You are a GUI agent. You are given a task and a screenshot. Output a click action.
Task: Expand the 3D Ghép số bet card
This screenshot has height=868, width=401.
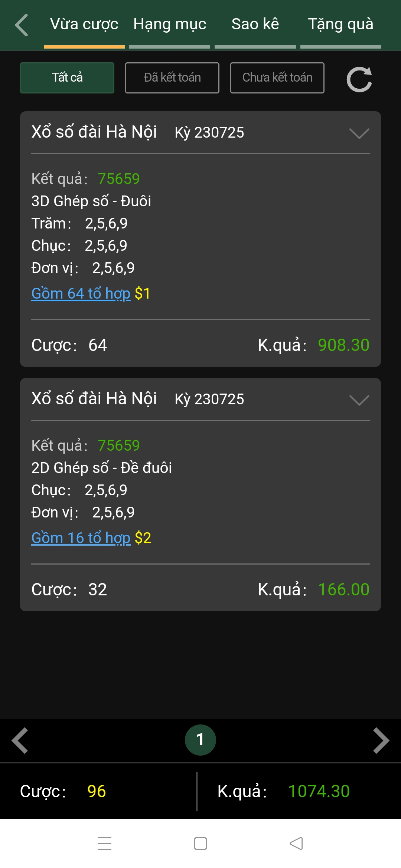point(359,133)
